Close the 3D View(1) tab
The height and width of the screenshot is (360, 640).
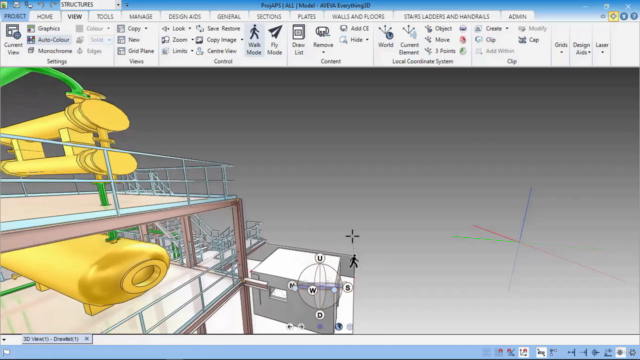[87, 339]
